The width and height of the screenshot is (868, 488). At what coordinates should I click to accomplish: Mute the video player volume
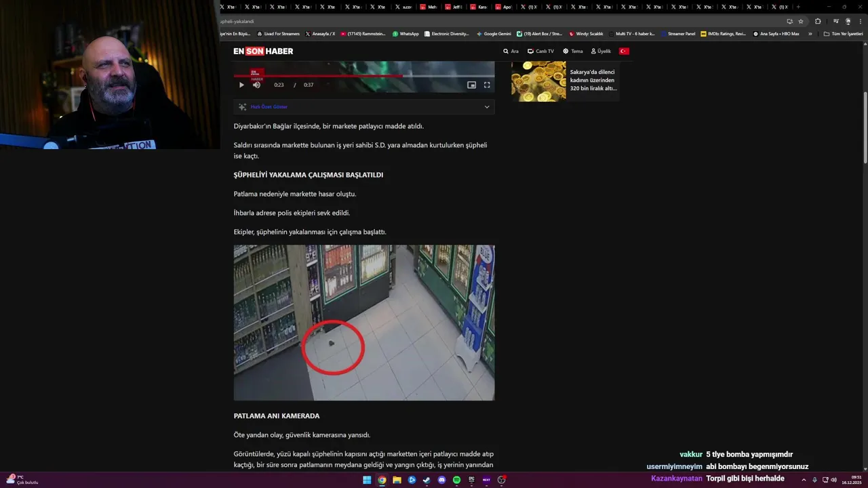click(x=256, y=85)
